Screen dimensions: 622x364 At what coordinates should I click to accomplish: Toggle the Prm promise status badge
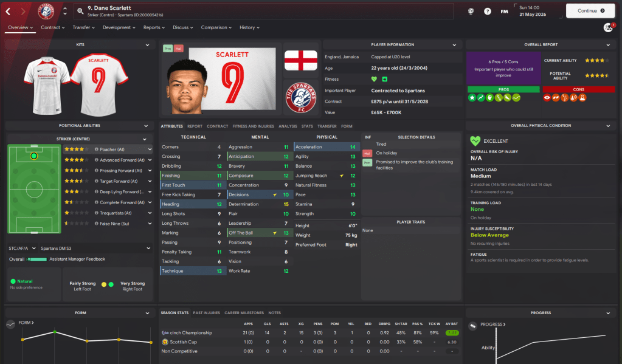(367, 163)
